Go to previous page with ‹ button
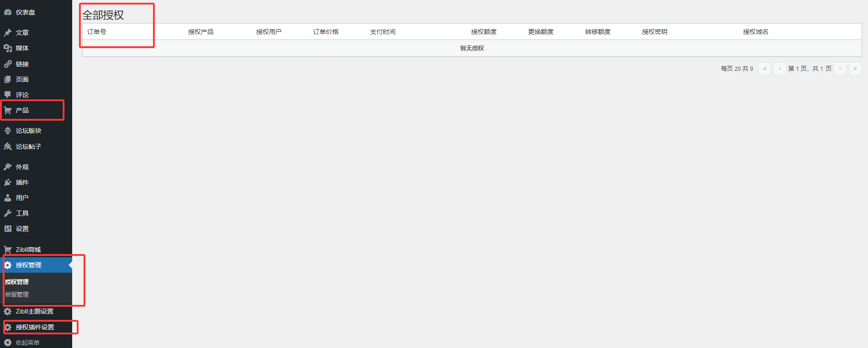Viewport: 868px width, 348px height. (x=780, y=69)
